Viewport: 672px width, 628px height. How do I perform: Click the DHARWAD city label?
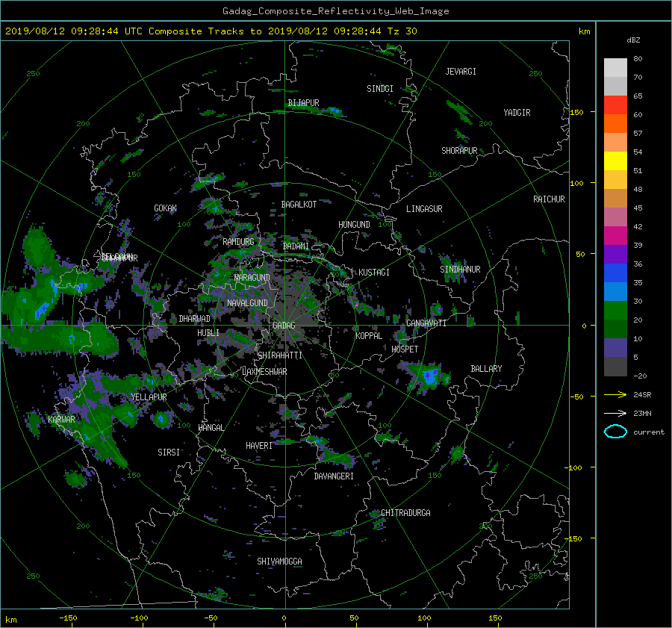coord(195,319)
